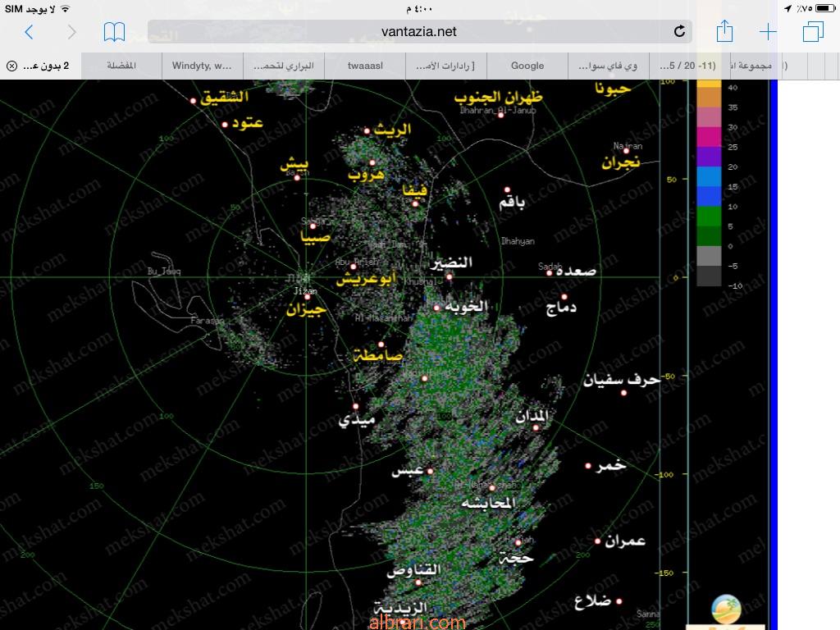
Task: Click the ضلاع label on map
Action: [593, 601]
